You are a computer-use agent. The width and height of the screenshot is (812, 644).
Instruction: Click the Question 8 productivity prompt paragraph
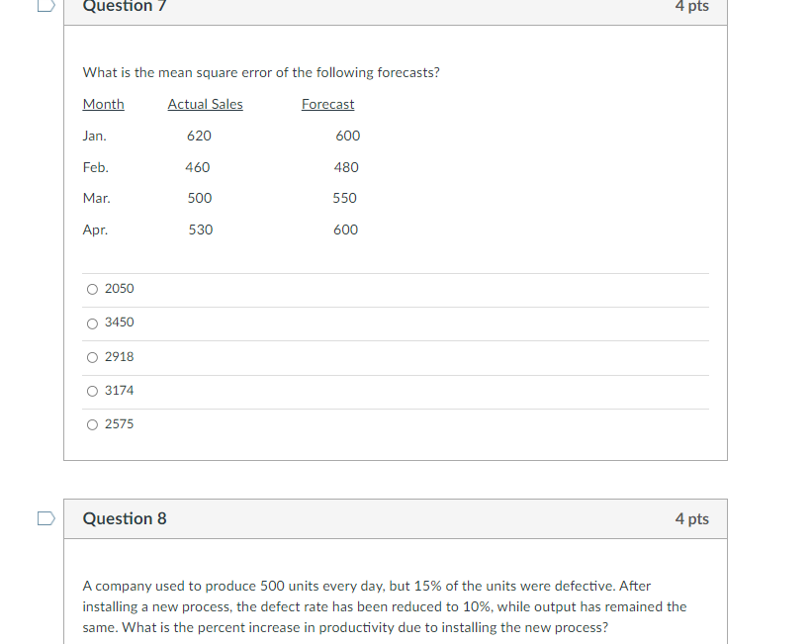385,606
